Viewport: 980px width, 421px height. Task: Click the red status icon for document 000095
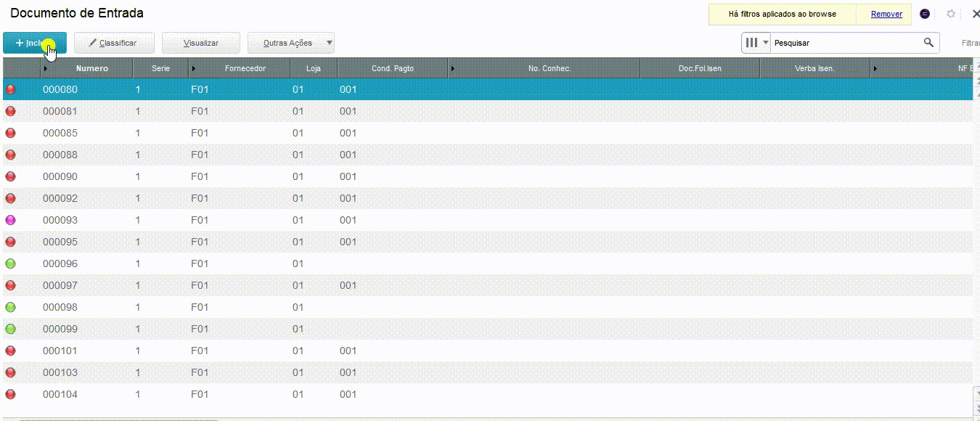tap(10, 242)
